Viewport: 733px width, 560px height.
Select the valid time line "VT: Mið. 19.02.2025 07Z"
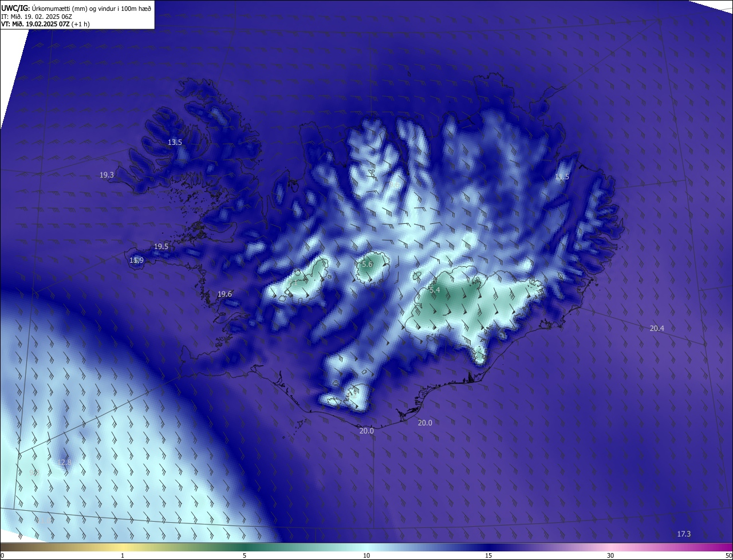tap(35, 24)
